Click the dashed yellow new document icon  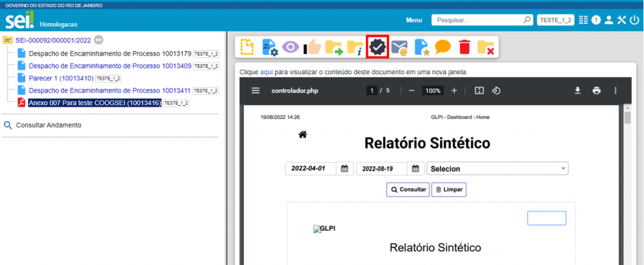[x=247, y=47]
